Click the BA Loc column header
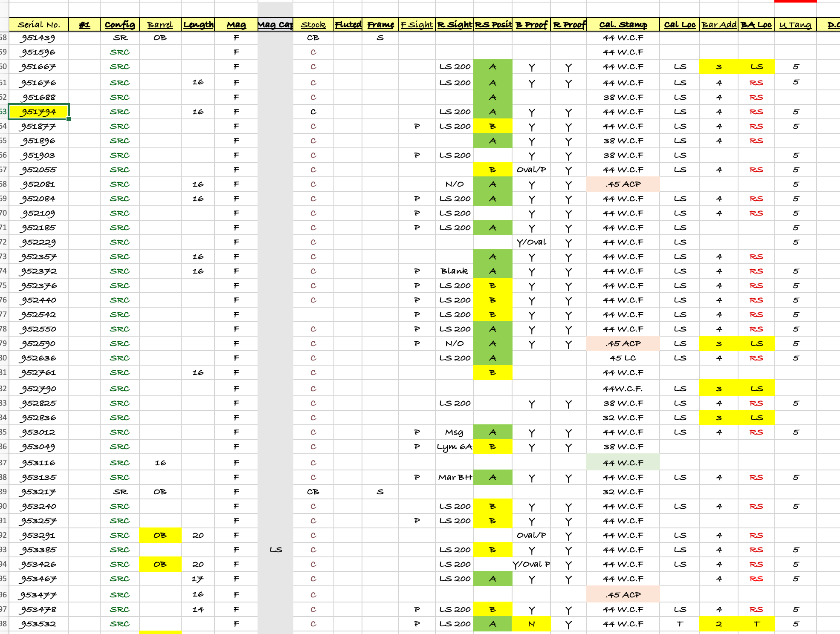This screenshot has width=840, height=634. pyautogui.click(x=756, y=25)
